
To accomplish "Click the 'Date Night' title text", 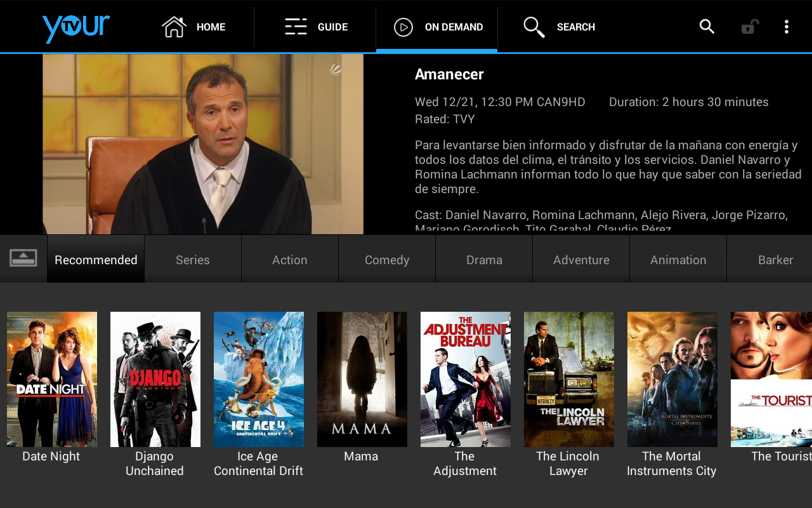I will [51, 456].
